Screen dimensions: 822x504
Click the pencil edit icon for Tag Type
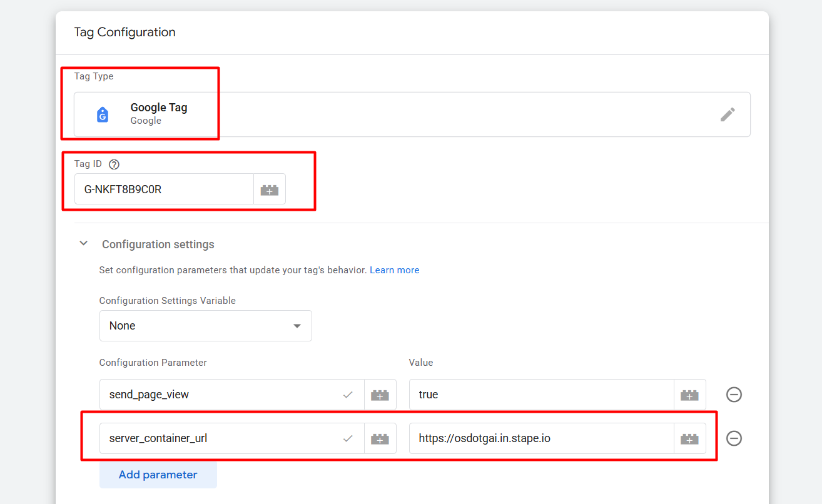(727, 114)
